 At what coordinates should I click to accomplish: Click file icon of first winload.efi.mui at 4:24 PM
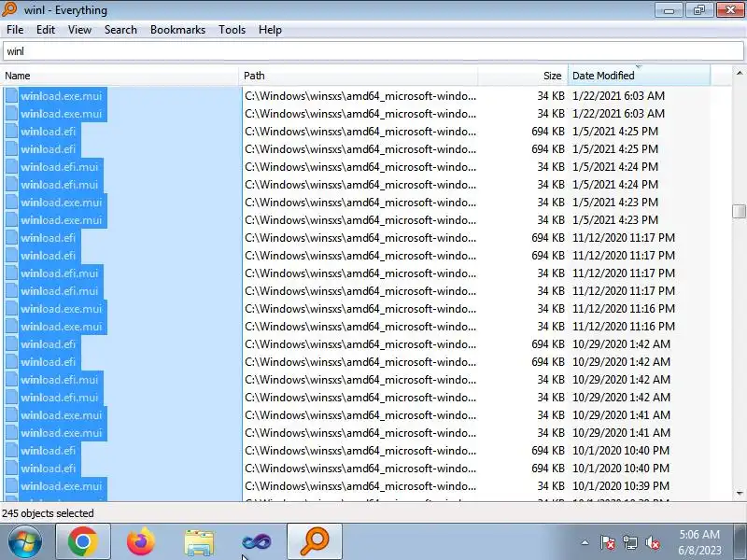[11, 167]
